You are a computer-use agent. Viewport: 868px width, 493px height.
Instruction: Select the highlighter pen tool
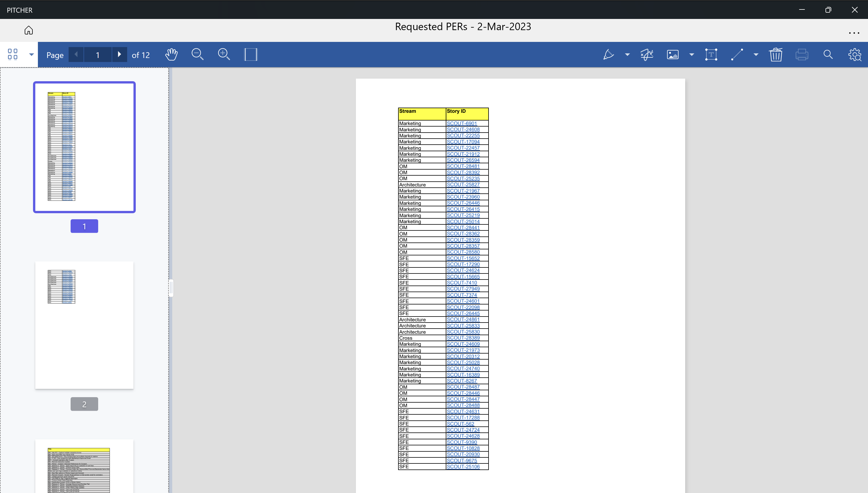pos(609,55)
